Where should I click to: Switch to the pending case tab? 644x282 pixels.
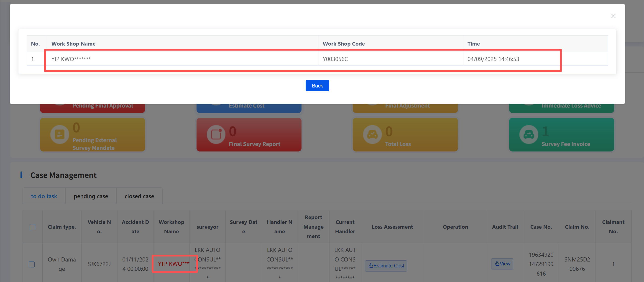pos(91,196)
